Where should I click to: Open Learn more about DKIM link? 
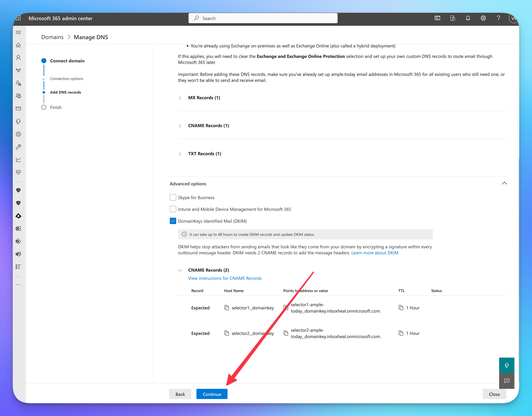[x=375, y=253]
